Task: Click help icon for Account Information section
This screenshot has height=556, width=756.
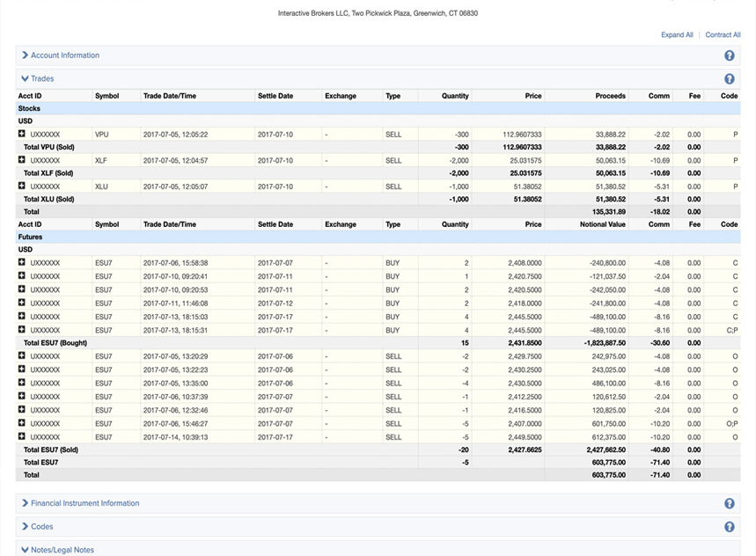Action: 729,55
